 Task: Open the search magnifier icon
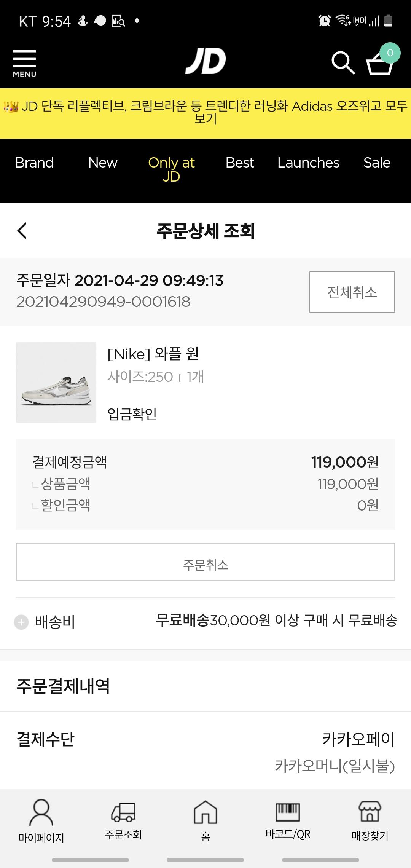(343, 62)
